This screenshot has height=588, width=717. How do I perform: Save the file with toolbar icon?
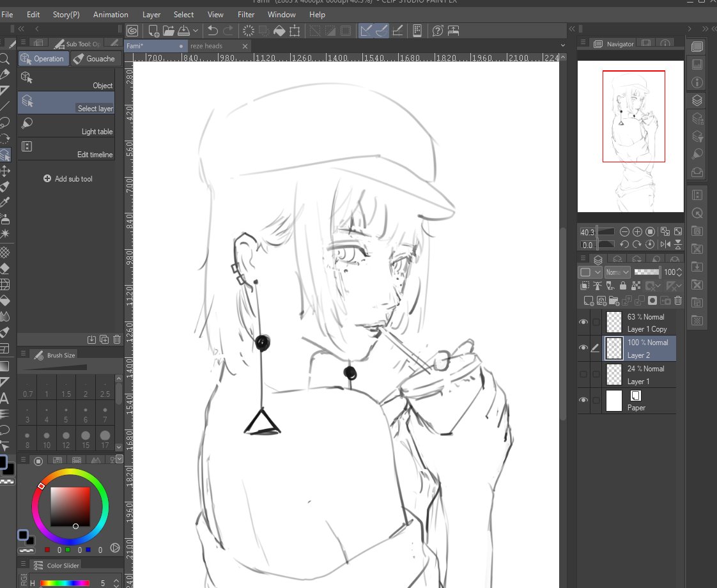(x=184, y=31)
